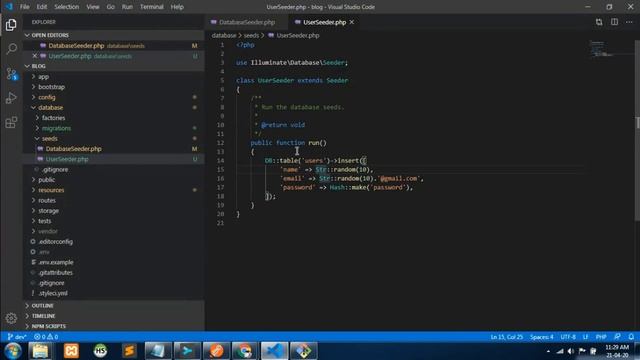Viewport: 640px width, 360px height.
Task: Open Google Chrome from the taskbar
Action: point(245,351)
